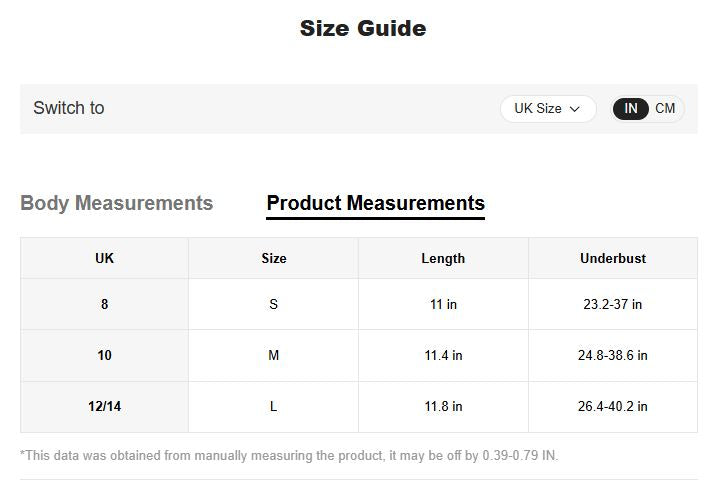The width and height of the screenshot is (709, 489).
Task: Click the Underbust column header
Action: coord(613,258)
